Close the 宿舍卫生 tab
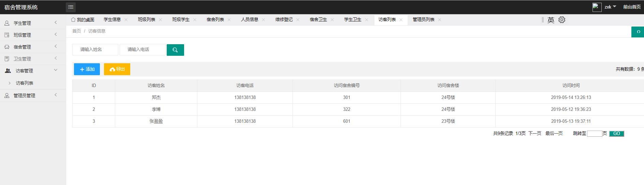Screen dimensions: 644x185 coord(332,20)
